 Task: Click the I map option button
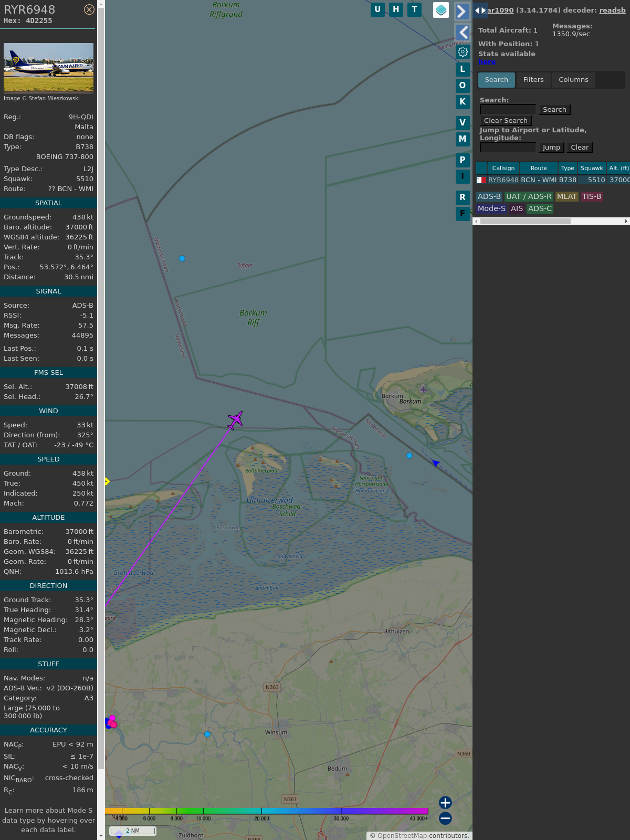point(463,176)
